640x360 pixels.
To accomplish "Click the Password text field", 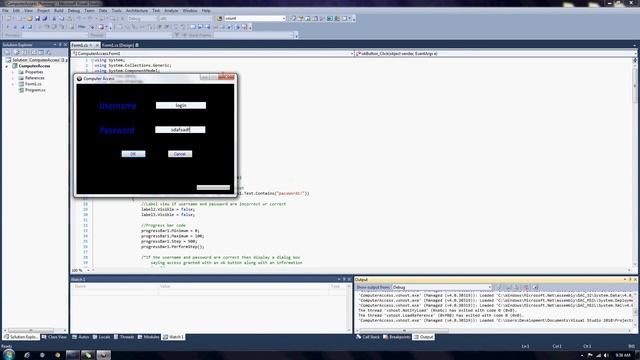I will pos(180,129).
